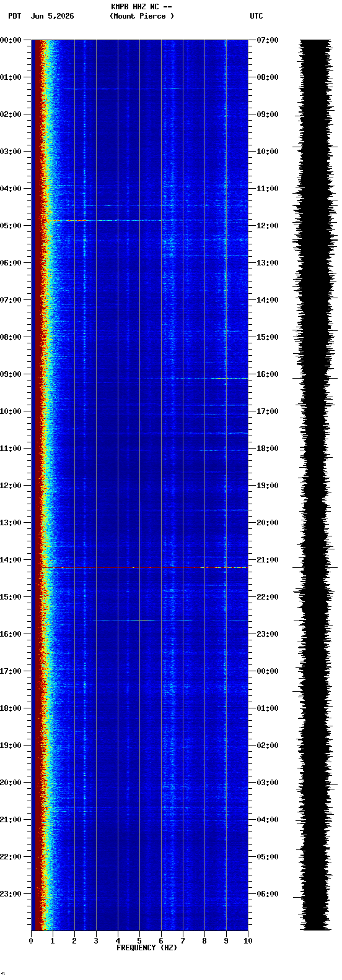The image size is (342, 980).
Task: Click the '(Mount Pierce )' subtitle
Action: coord(142,16)
